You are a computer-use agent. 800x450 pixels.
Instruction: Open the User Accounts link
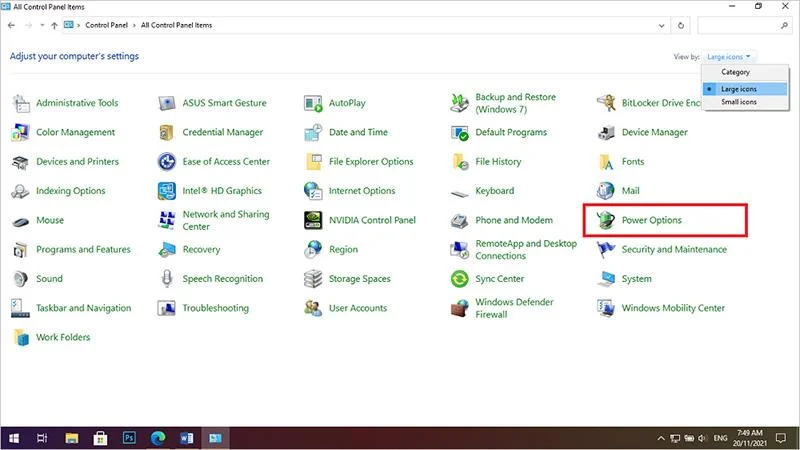pos(358,308)
